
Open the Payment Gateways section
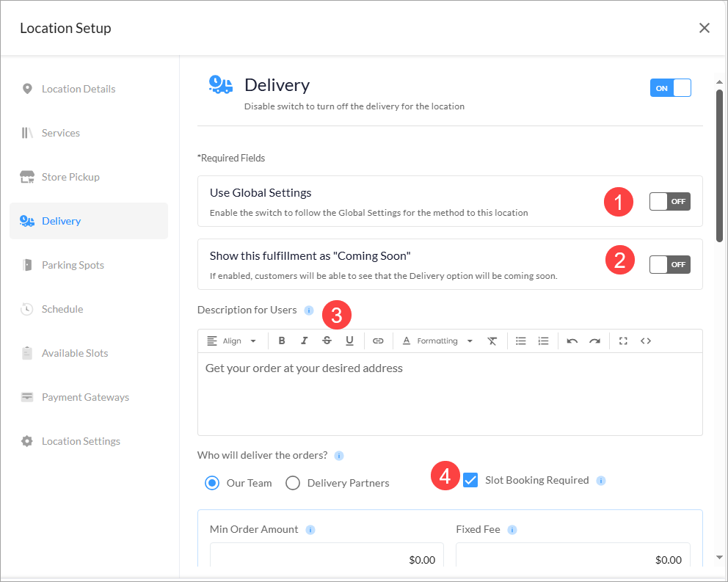pos(89,397)
